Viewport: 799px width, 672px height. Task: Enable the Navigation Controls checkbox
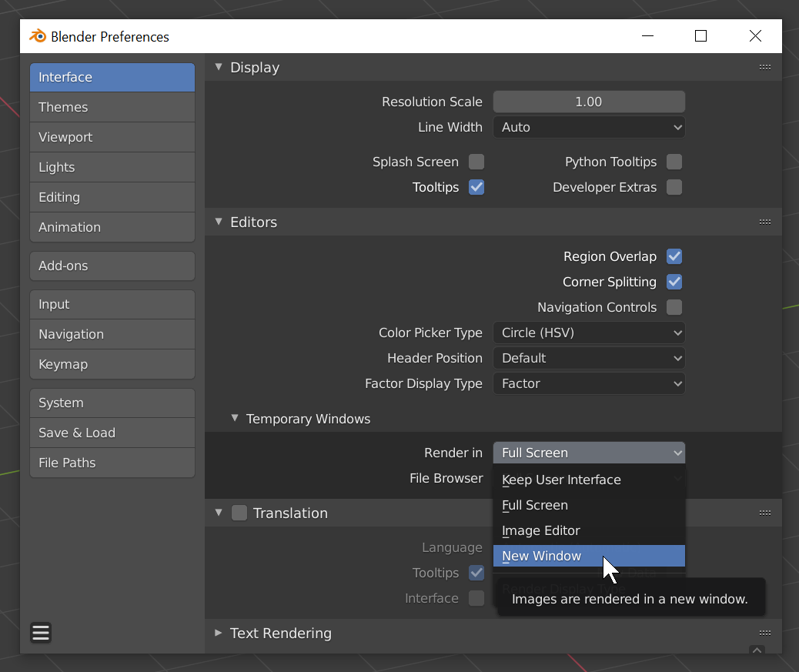(674, 307)
